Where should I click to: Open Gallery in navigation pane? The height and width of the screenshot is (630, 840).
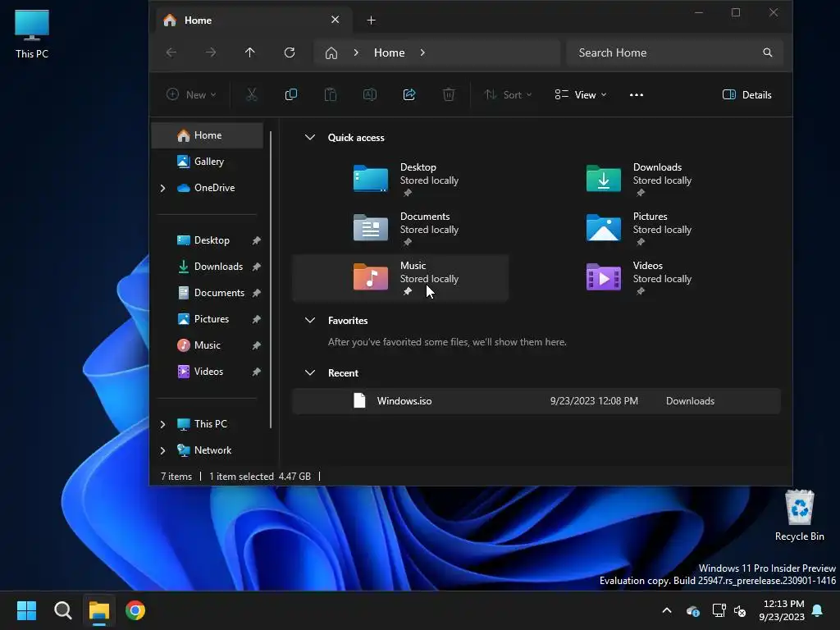tap(208, 162)
